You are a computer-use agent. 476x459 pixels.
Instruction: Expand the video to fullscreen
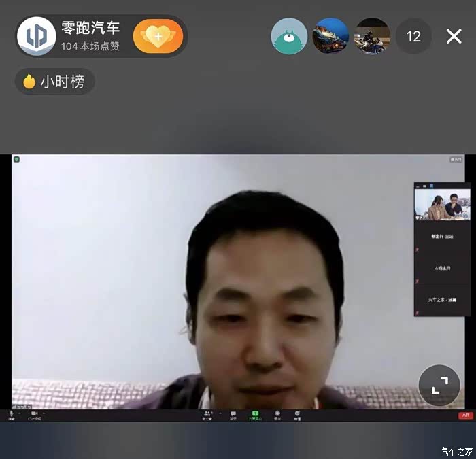(439, 386)
